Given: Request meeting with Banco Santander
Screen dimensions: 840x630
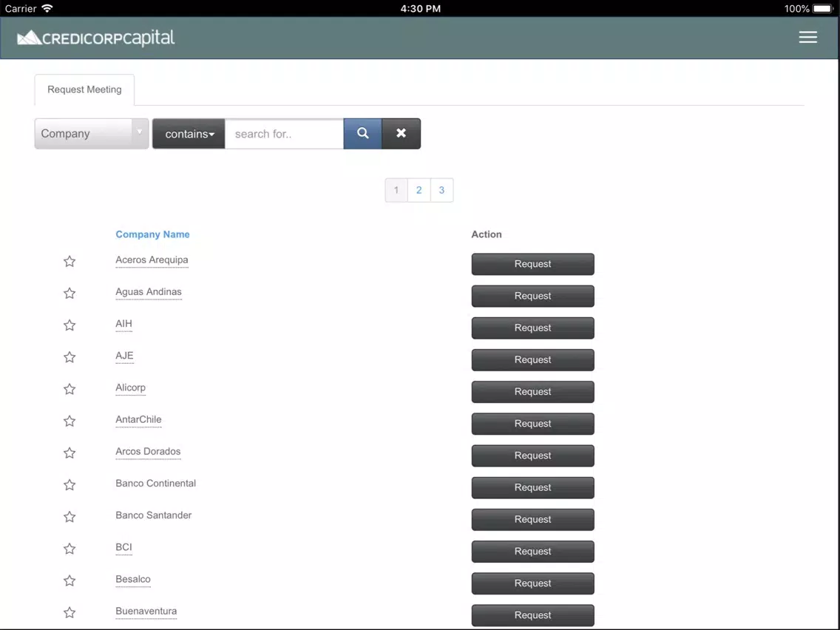Looking at the screenshot, I should (x=533, y=520).
